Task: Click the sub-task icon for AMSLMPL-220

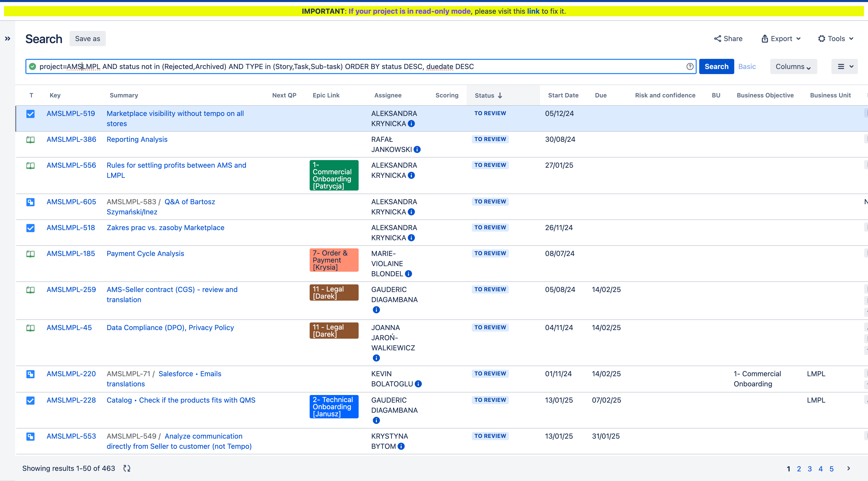Action: coord(30,374)
